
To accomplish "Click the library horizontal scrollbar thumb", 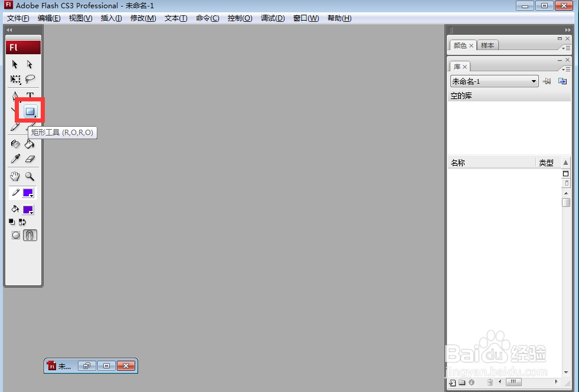I will click(513, 382).
